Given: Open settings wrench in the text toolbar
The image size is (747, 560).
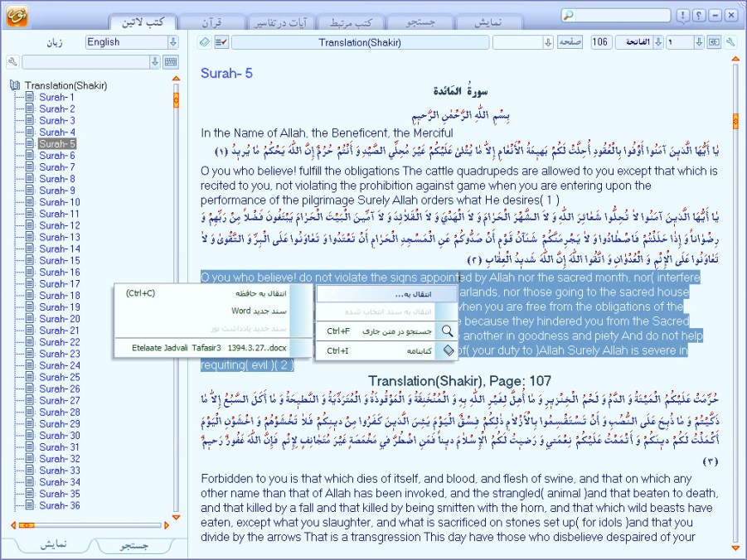Looking at the screenshot, I should click(x=730, y=42).
